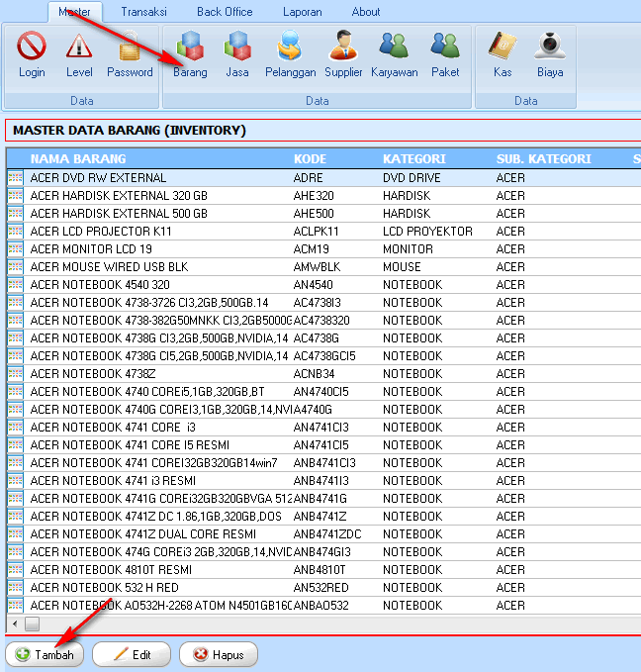This screenshot has width=641, height=672.
Task: Open the Laporan tab
Action: tap(302, 12)
